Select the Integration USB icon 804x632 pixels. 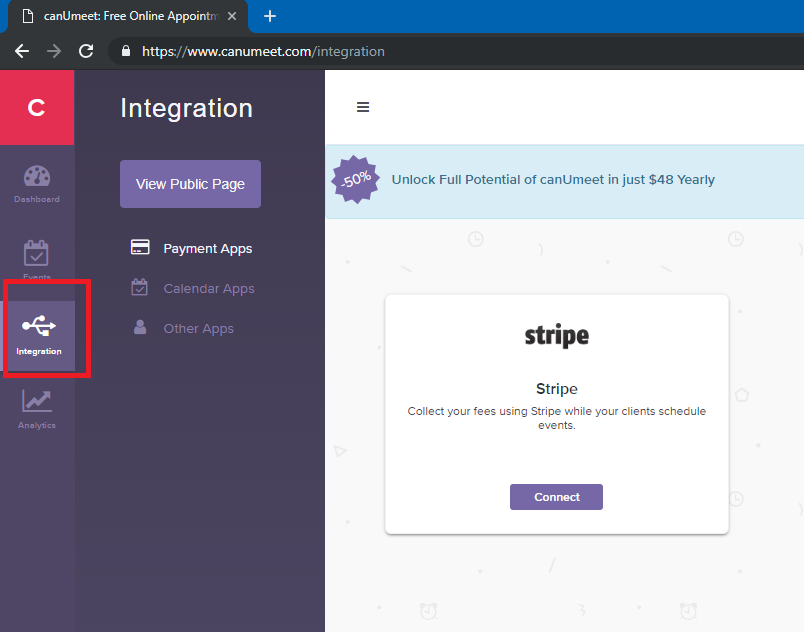[39, 326]
